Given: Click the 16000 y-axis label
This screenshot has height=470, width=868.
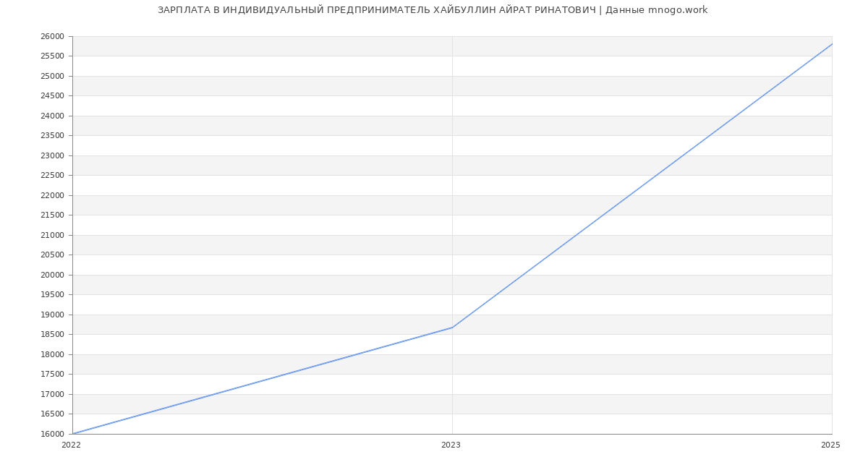Looking at the screenshot, I should (x=52, y=435).
